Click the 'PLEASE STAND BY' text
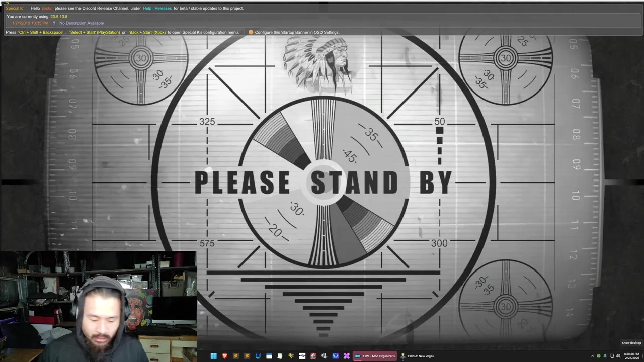644x362 pixels. coord(323,183)
